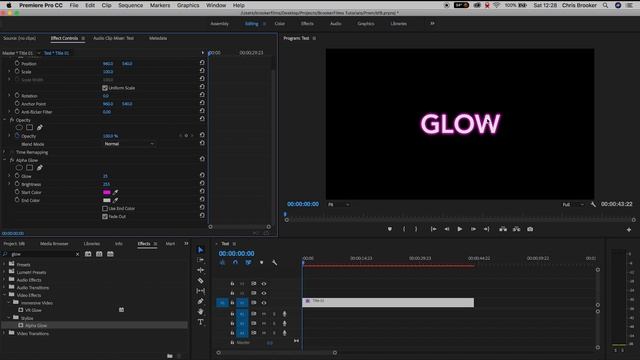Toggle the Uniform Scale checkbox
This screenshot has width=640, height=360.
(105, 88)
